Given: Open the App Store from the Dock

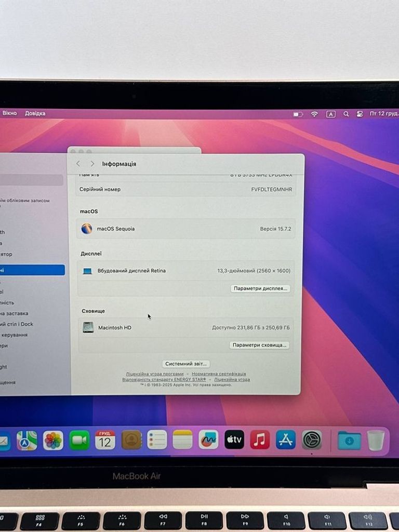Looking at the screenshot, I should (x=286, y=440).
